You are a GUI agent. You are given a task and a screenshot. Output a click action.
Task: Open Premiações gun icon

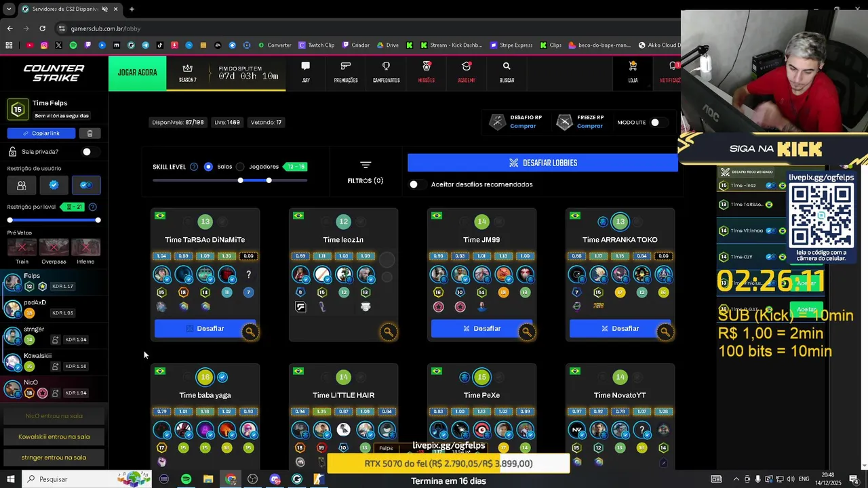(x=346, y=66)
